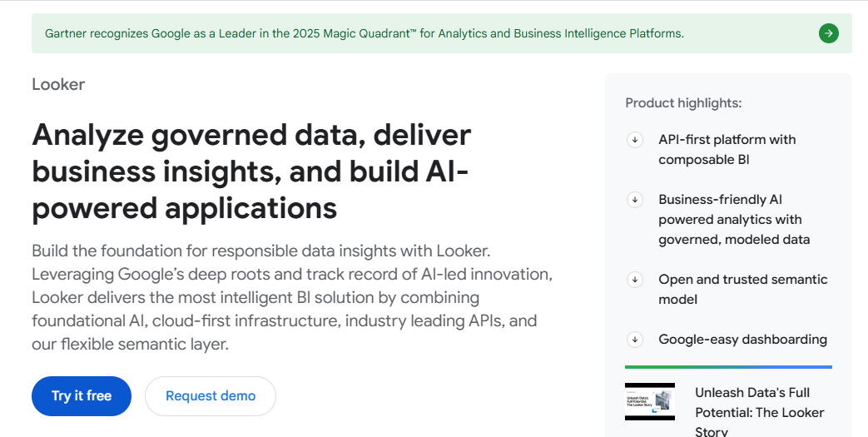This screenshot has height=437, width=868.
Task: Jump to Business-friendly AI powered analytics highlight
Action: pyautogui.click(x=733, y=220)
